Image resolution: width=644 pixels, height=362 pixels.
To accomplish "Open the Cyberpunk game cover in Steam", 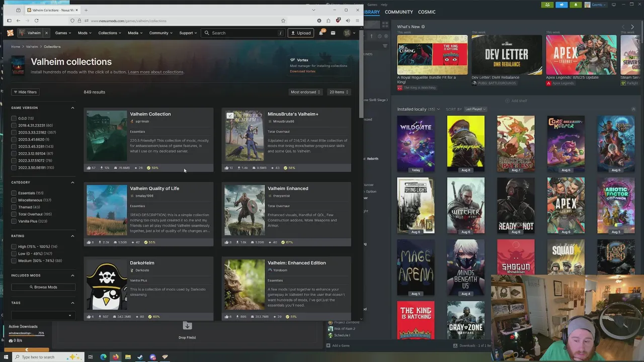I will tap(465, 144).
